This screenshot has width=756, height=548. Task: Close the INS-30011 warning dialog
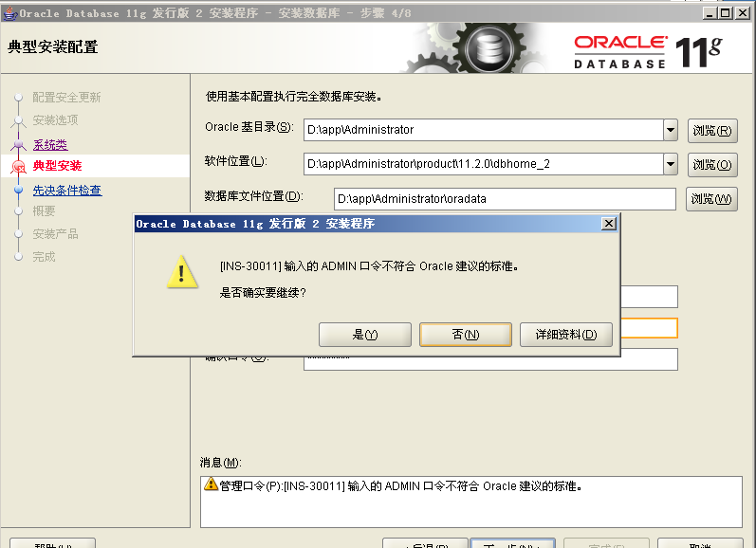coord(609,224)
